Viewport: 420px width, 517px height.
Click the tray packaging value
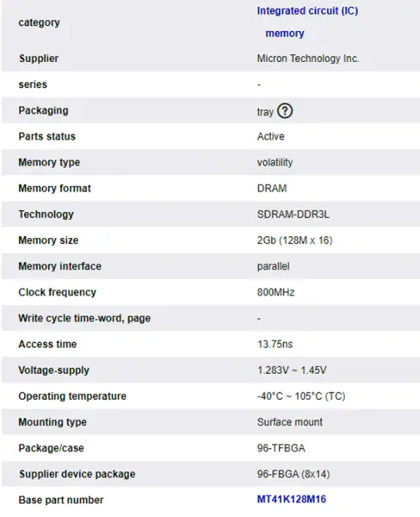point(265,112)
